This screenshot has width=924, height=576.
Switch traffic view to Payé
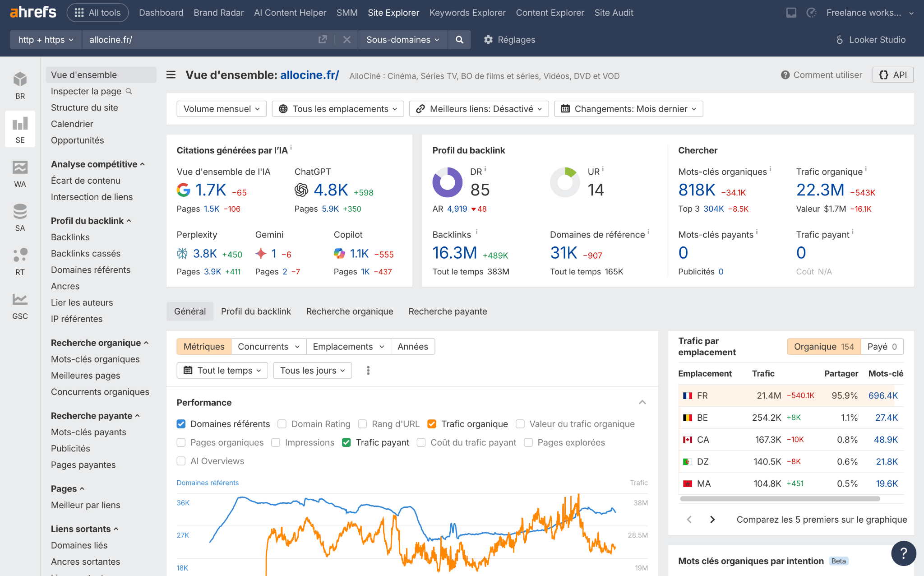click(882, 346)
